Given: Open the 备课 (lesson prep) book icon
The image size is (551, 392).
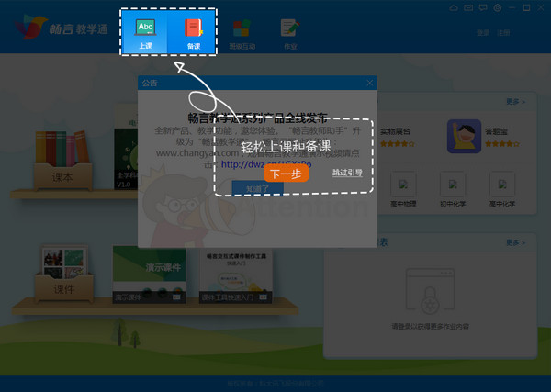Looking at the screenshot, I should coord(193,32).
